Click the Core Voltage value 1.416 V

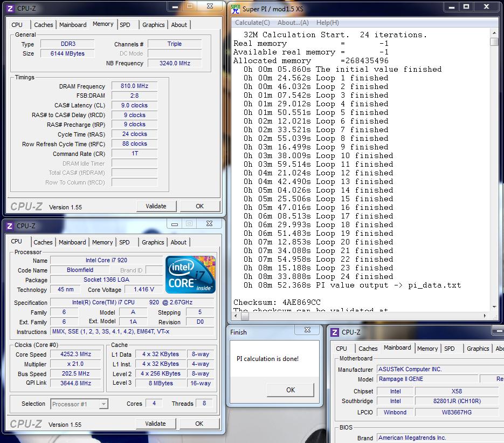pyautogui.click(x=144, y=289)
